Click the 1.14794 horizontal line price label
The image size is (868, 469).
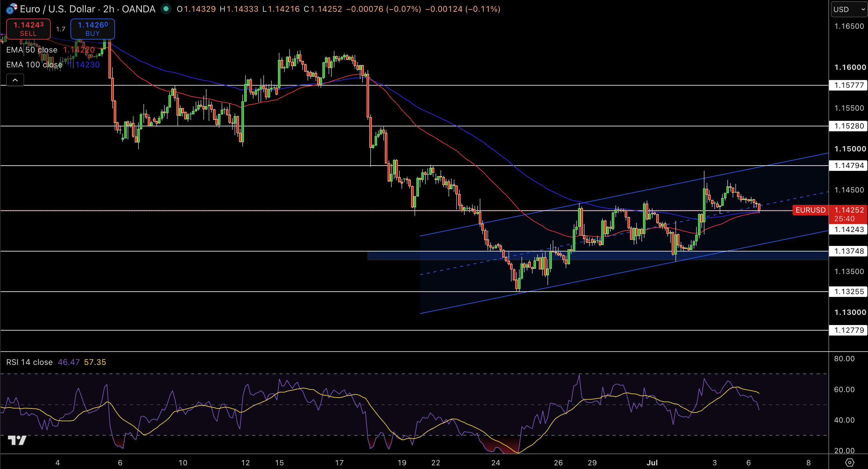coord(848,165)
